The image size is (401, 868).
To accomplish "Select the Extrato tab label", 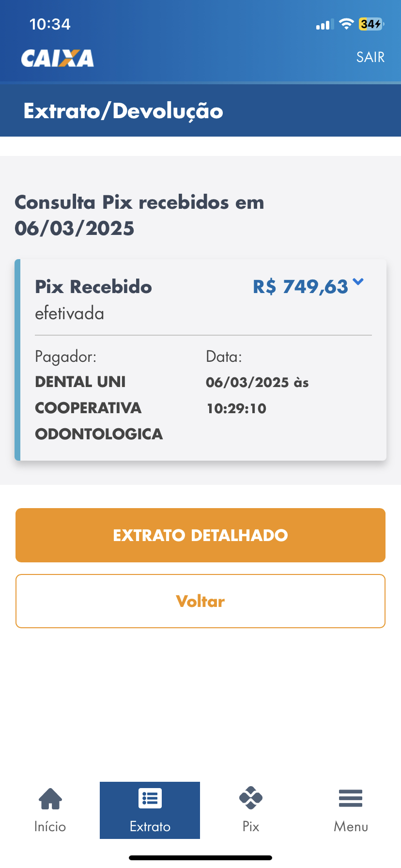I will (x=150, y=826).
